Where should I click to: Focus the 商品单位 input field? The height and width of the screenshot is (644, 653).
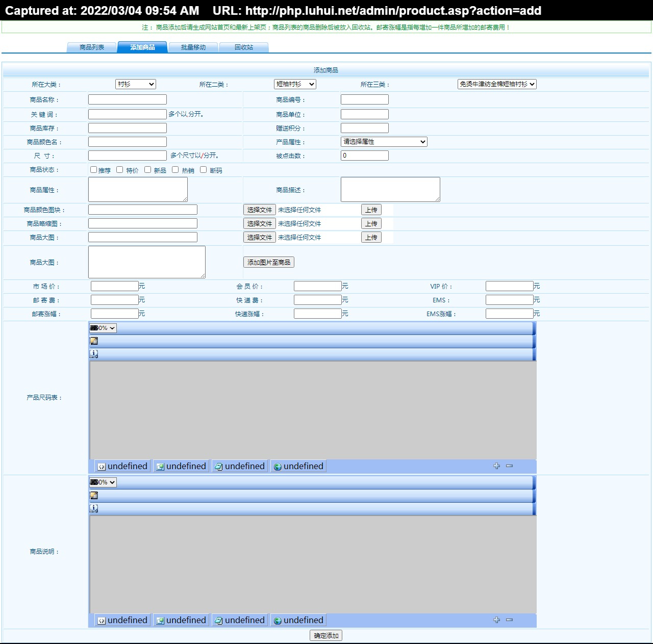(x=365, y=114)
